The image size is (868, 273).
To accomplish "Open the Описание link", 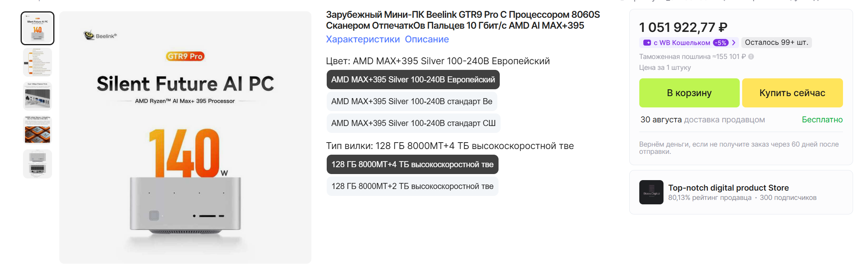I will point(427,39).
